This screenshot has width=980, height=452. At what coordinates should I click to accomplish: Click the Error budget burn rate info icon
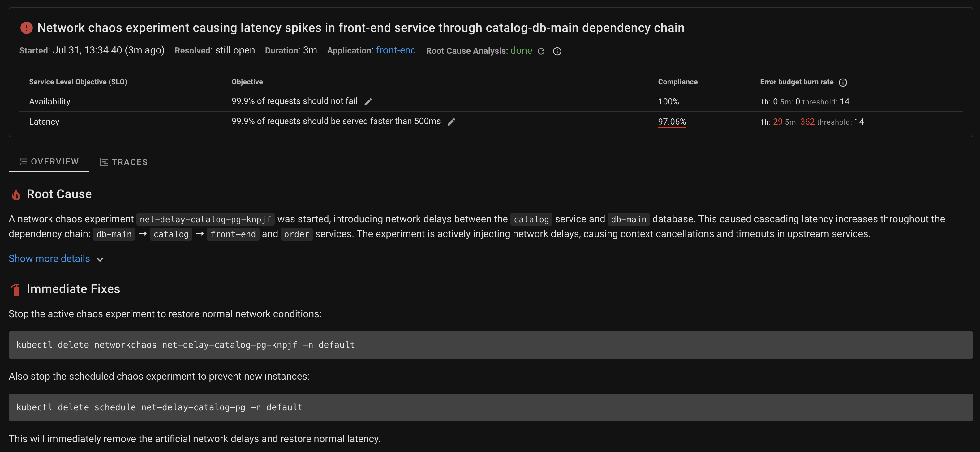tap(843, 83)
